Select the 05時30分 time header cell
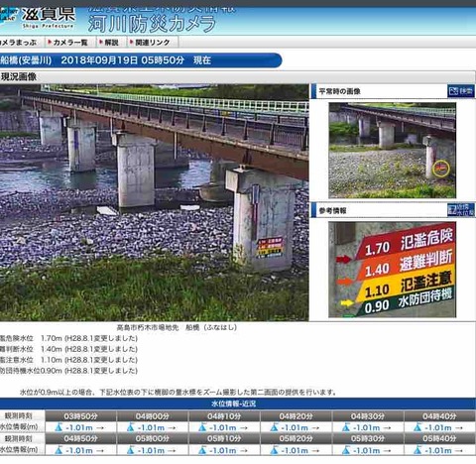Image resolution: width=476 pixels, height=464 pixels. pyautogui.click(x=368, y=438)
